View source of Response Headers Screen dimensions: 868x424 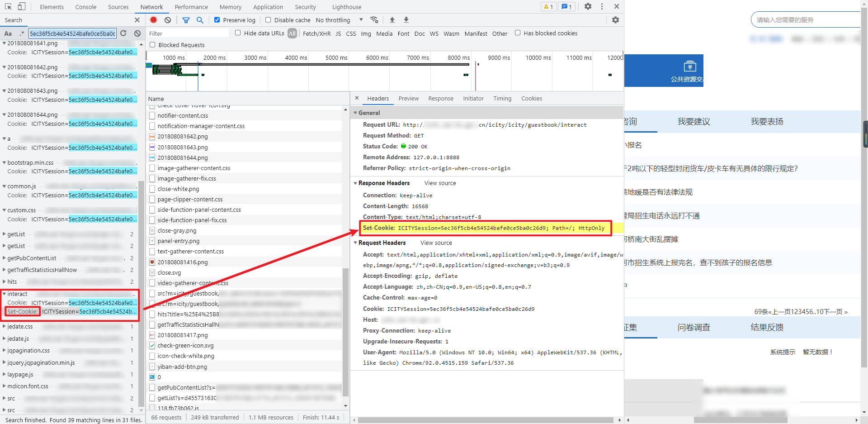[x=440, y=183]
